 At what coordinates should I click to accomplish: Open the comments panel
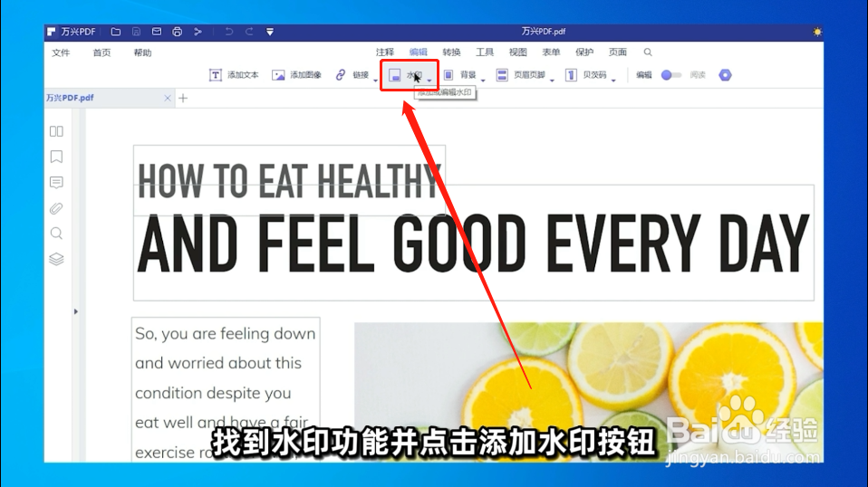click(56, 183)
